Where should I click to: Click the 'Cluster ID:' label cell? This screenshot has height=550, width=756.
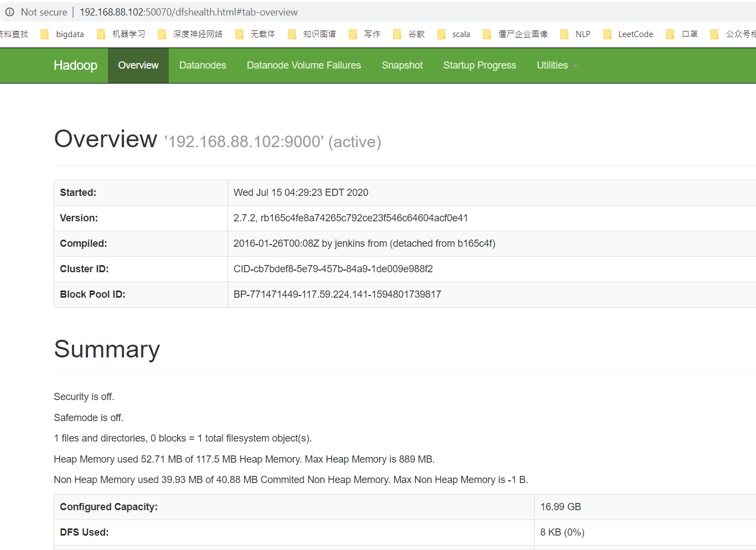(141, 269)
